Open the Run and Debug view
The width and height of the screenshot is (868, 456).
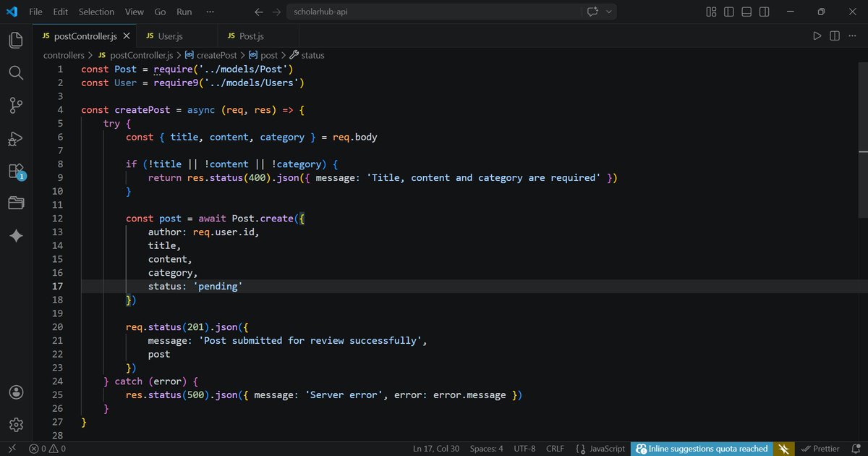coord(16,138)
